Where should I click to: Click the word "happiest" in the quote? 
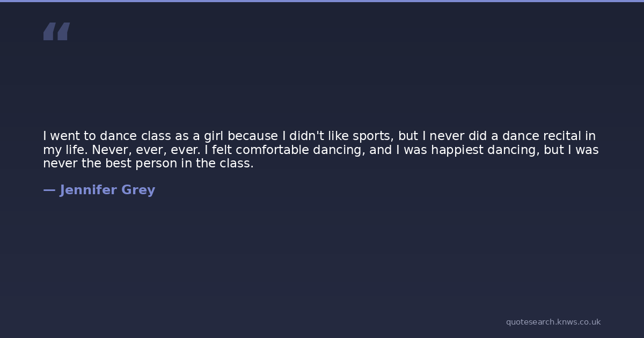pos(456,150)
